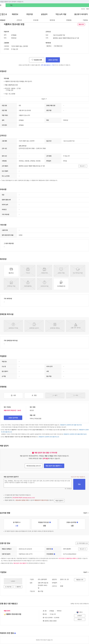
Task: Open the 취업지원 menu
Action: pos(29,14)
